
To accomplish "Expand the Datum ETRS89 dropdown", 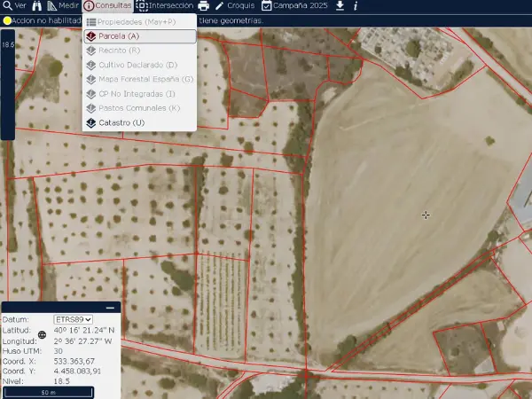I will pos(73,319).
